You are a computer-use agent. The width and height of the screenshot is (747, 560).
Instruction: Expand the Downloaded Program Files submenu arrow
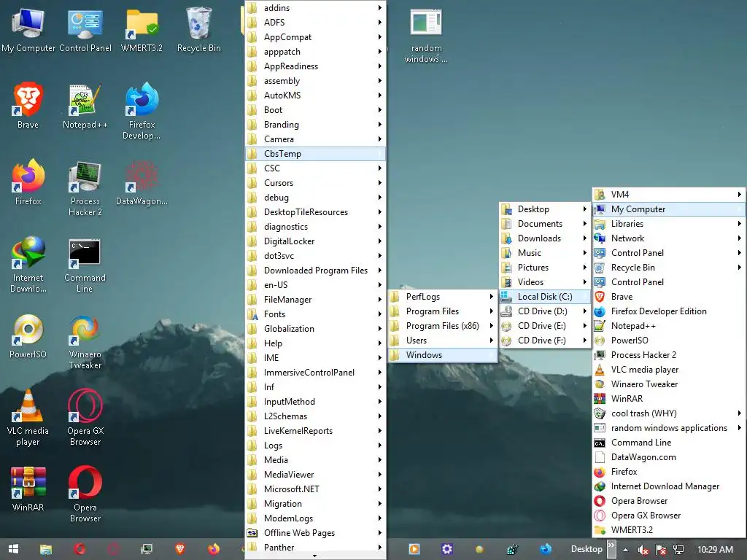(x=379, y=270)
